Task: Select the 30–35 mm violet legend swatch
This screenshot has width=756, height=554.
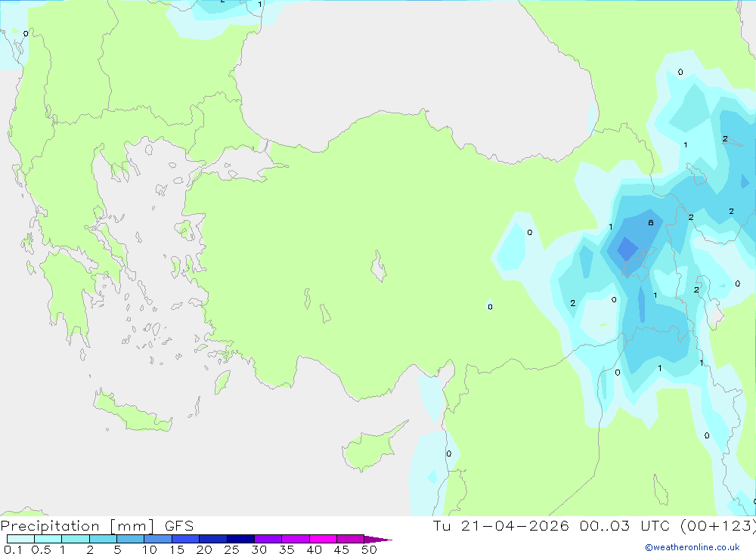Action: click(x=268, y=539)
